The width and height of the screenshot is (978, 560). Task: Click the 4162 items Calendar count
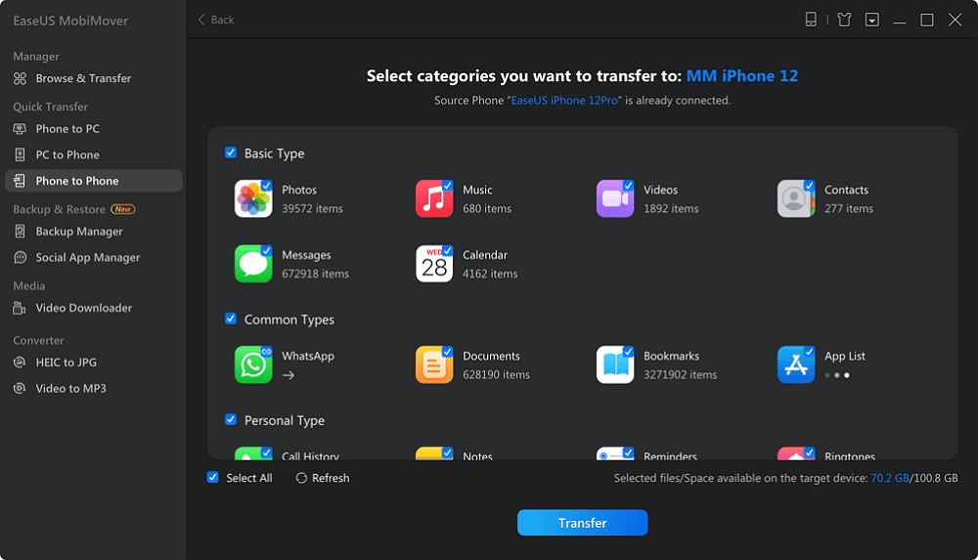pos(490,274)
